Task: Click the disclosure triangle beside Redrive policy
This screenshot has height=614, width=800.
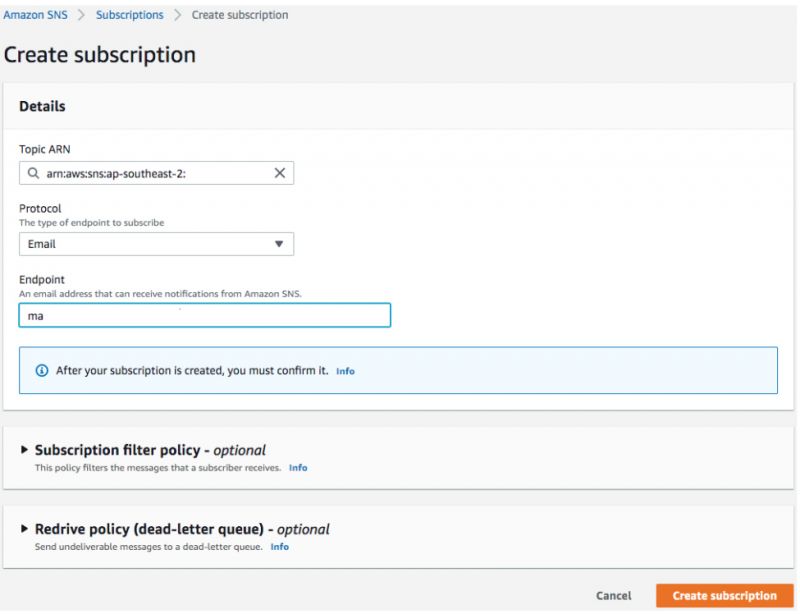Action: 24,529
